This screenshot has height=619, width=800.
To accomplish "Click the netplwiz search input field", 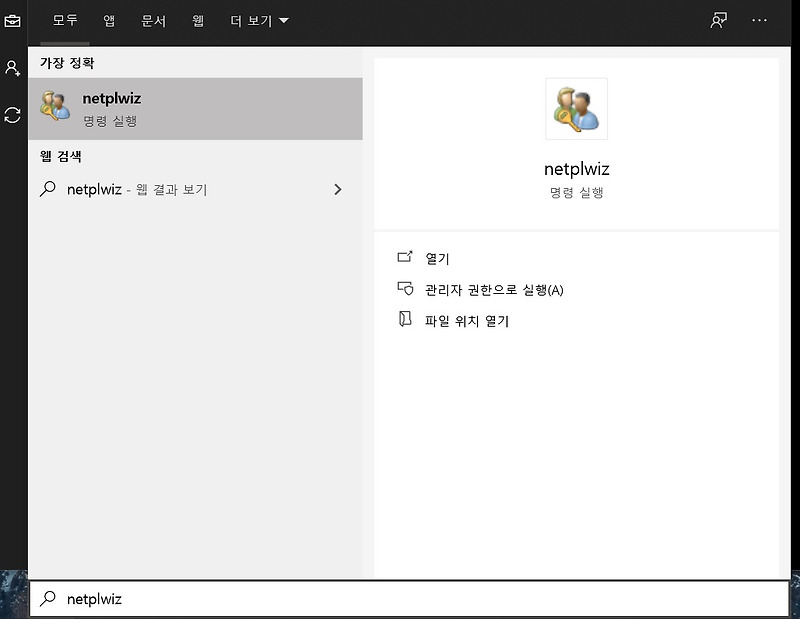I will point(409,598).
